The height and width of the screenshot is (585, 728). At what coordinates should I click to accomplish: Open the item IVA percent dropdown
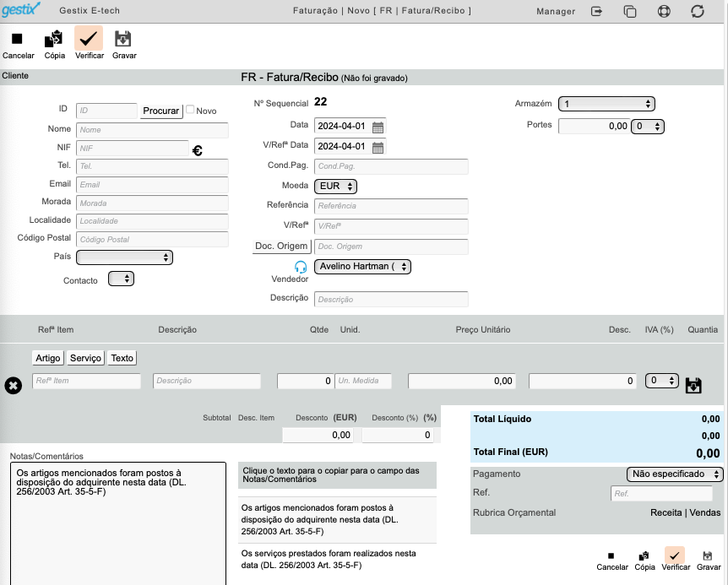662,381
